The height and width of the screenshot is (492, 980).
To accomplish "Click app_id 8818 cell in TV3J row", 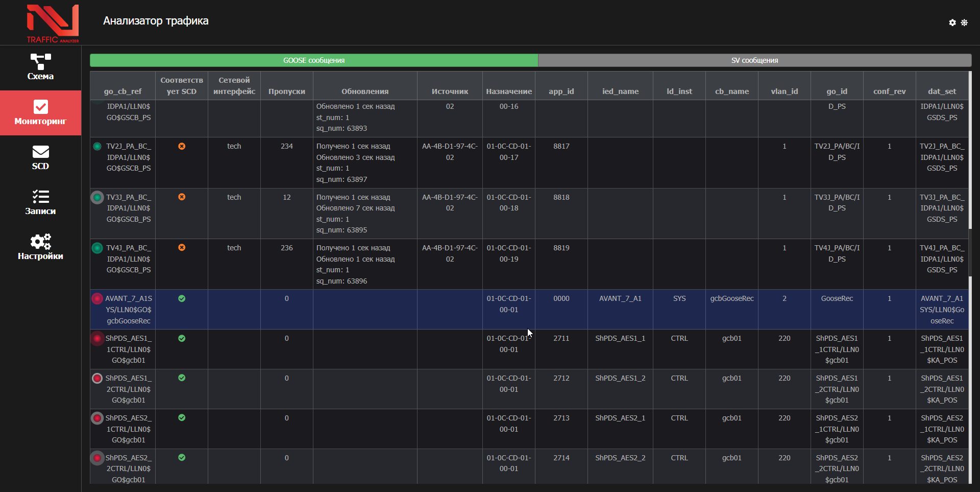I will [x=561, y=197].
